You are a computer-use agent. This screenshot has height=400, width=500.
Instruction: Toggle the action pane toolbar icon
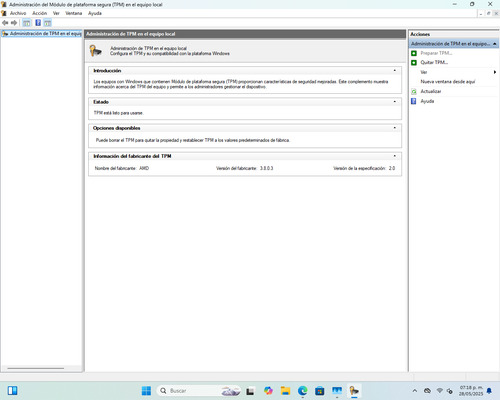pos(48,23)
